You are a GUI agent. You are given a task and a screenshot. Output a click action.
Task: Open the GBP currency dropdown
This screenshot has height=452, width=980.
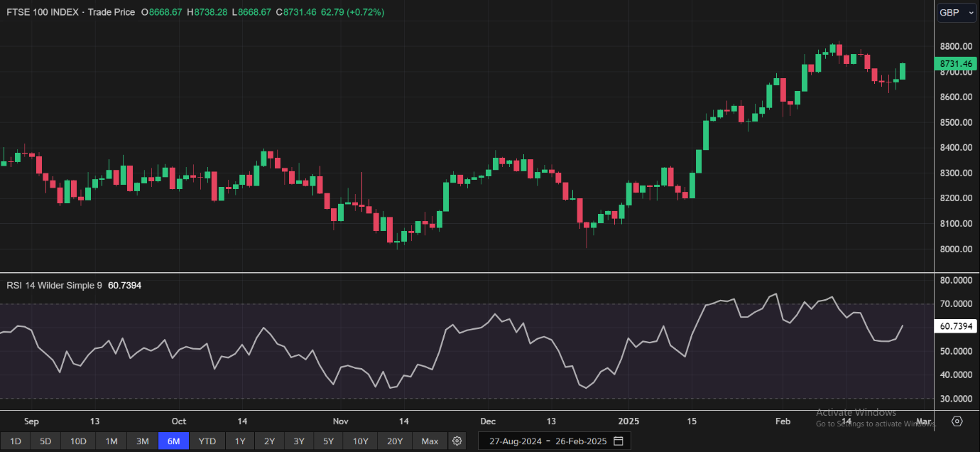click(x=957, y=13)
